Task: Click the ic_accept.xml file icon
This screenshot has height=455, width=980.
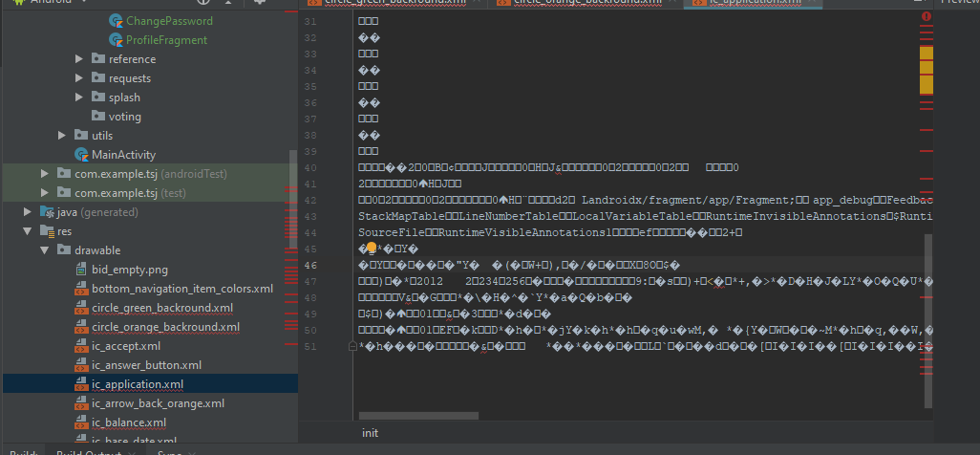Action: click(x=81, y=346)
